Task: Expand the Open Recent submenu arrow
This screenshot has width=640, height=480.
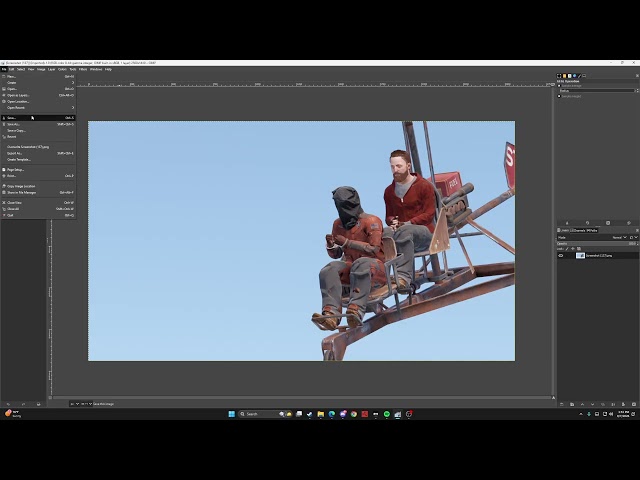Action: (73, 108)
